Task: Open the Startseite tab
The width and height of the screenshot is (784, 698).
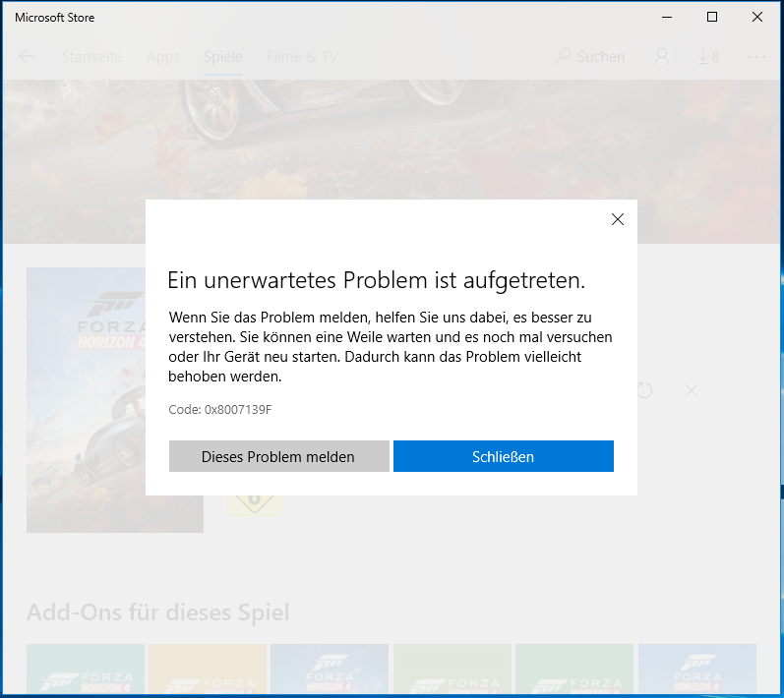Action: tap(92, 56)
